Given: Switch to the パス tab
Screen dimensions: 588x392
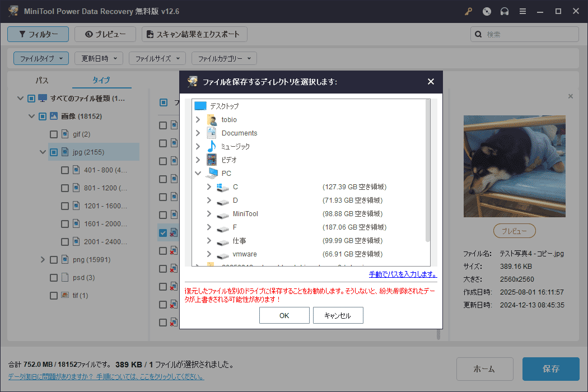Looking at the screenshot, I should click(x=42, y=80).
